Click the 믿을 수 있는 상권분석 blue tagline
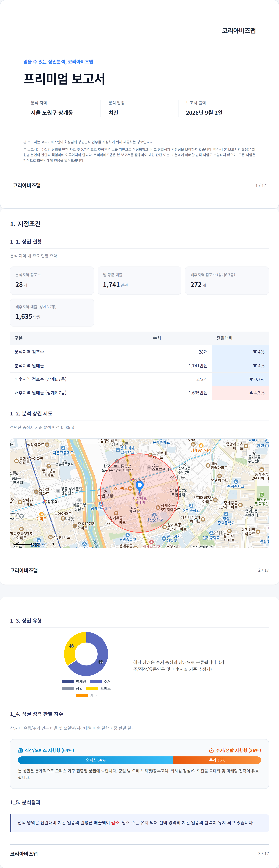This screenshot has height=868, width=279. click(58, 62)
